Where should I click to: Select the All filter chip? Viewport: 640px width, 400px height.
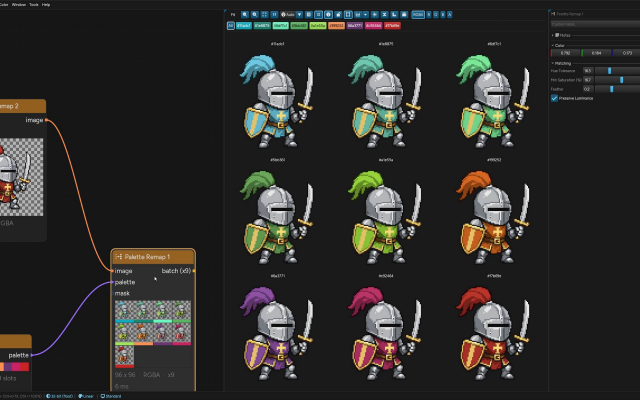coord(231,26)
